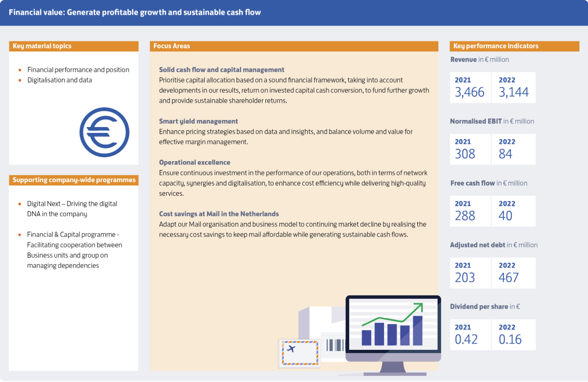Click the 2022 revenue value 3,144
This screenshot has height=382, width=588.
(514, 93)
